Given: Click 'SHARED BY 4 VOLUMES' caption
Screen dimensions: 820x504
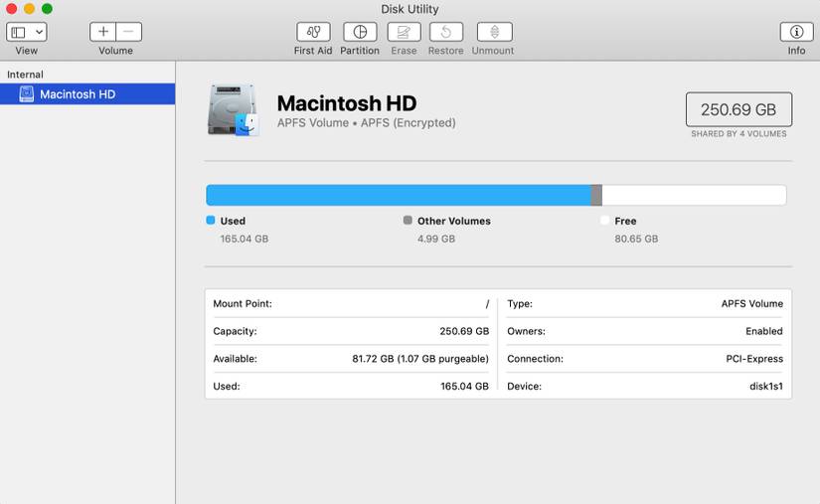Looking at the screenshot, I should pyautogui.click(x=738, y=134).
